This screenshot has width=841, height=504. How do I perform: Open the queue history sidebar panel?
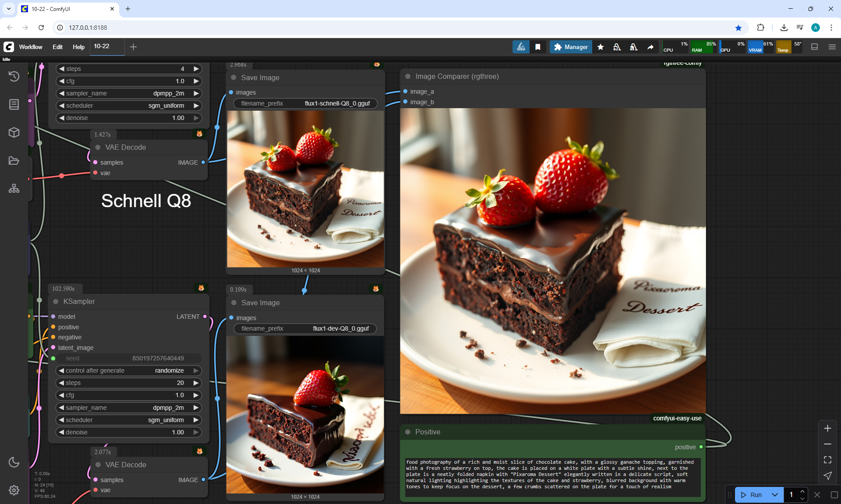tap(14, 76)
